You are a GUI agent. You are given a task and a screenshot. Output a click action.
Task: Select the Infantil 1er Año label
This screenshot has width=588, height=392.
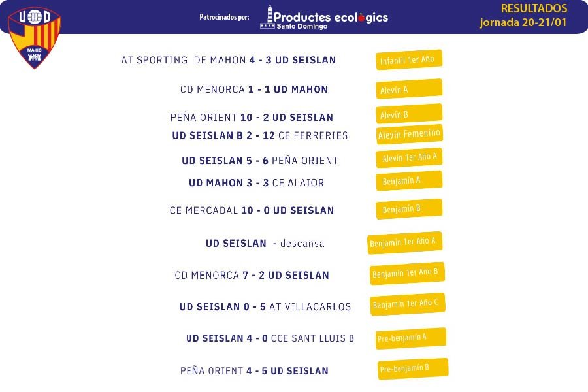[409, 59]
